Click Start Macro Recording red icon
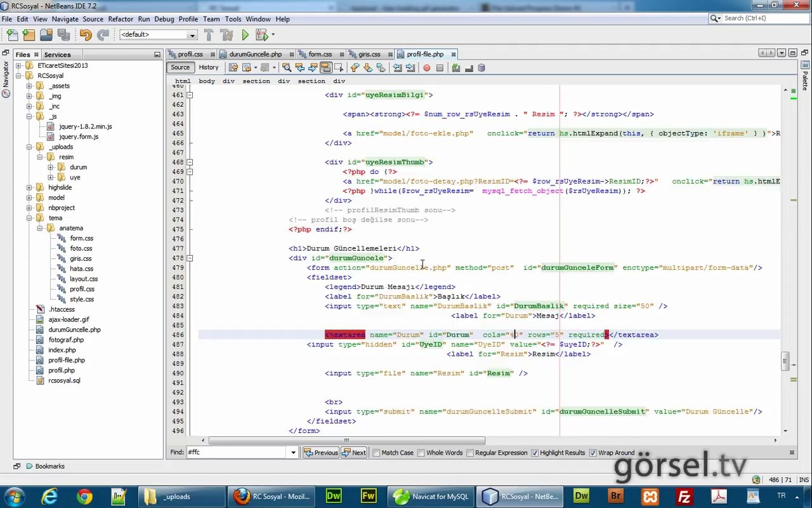The image size is (812, 508). [426, 67]
